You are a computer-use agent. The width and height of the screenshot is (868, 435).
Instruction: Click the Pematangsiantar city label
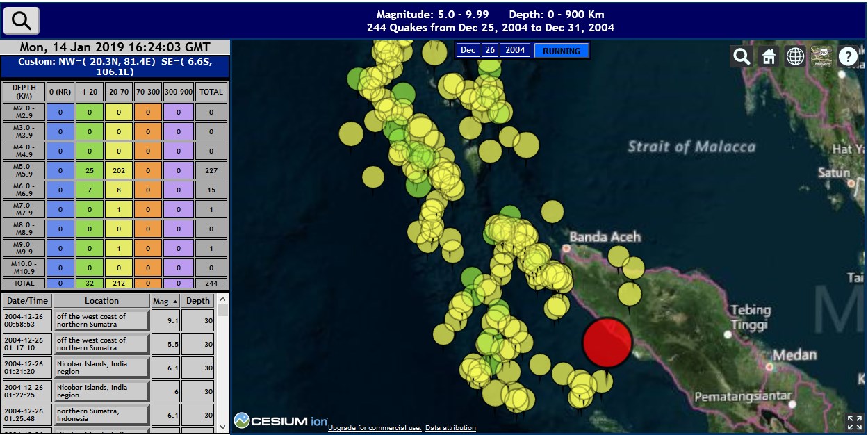743,397
